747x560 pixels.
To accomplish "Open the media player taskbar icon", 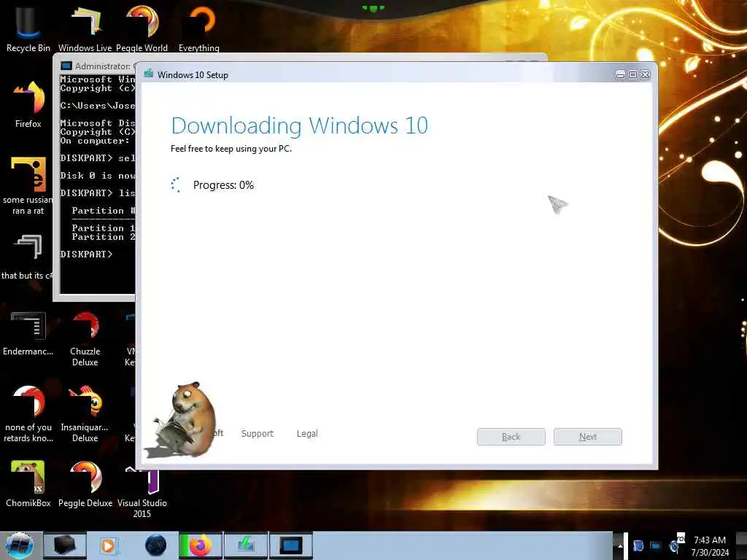I will tap(109, 545).
